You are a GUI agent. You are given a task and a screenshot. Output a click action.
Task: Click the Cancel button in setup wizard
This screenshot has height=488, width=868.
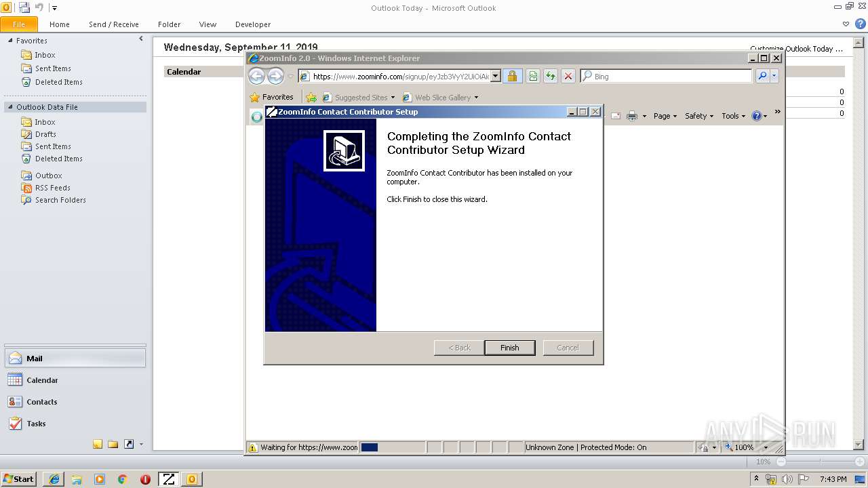(x=568, y=348)
